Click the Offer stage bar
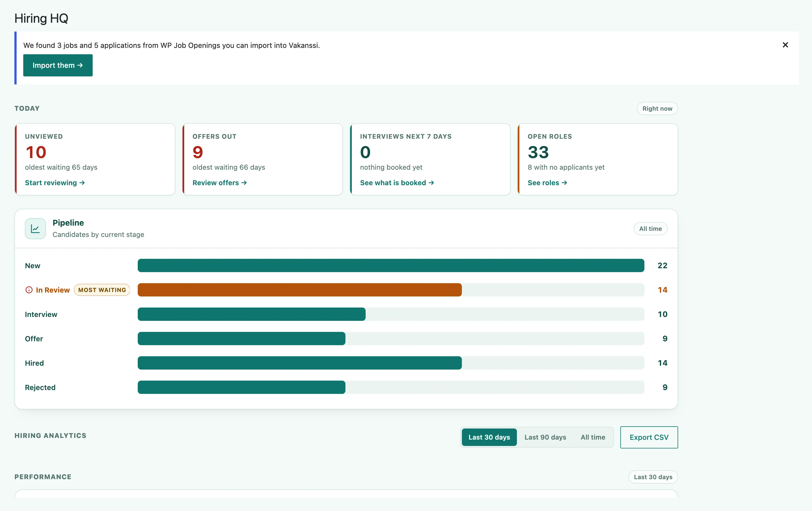Screen dimensions: 812x511 241,339
